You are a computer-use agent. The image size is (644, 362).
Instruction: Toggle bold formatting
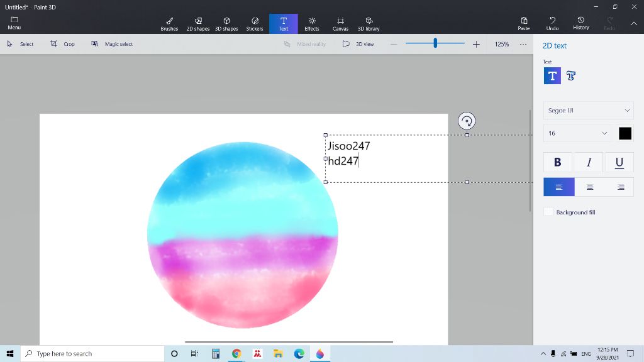point(557,162)
